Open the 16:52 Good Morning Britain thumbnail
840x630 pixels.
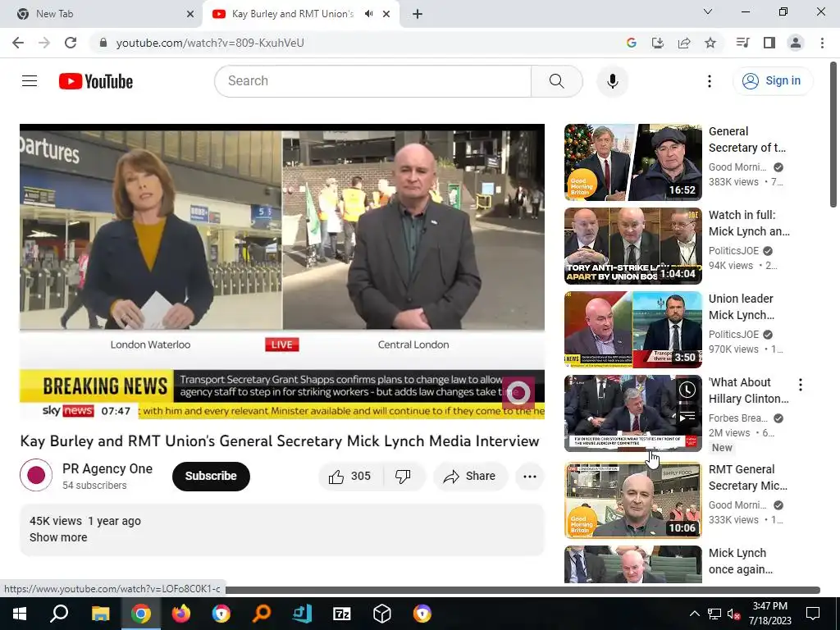click(632, 162)
